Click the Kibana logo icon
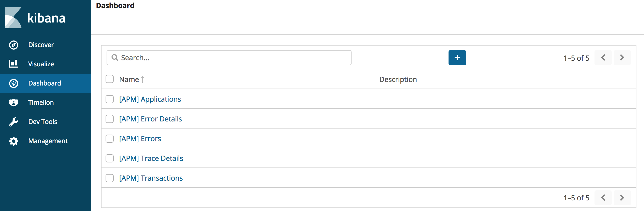 tap(13, 18)
